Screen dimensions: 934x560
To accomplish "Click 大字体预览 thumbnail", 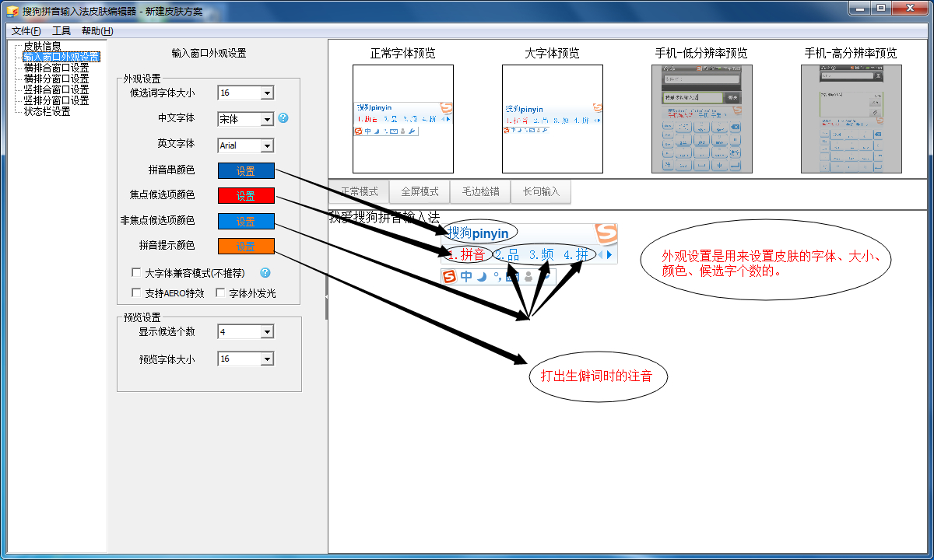I will click(x=553, y=119).
